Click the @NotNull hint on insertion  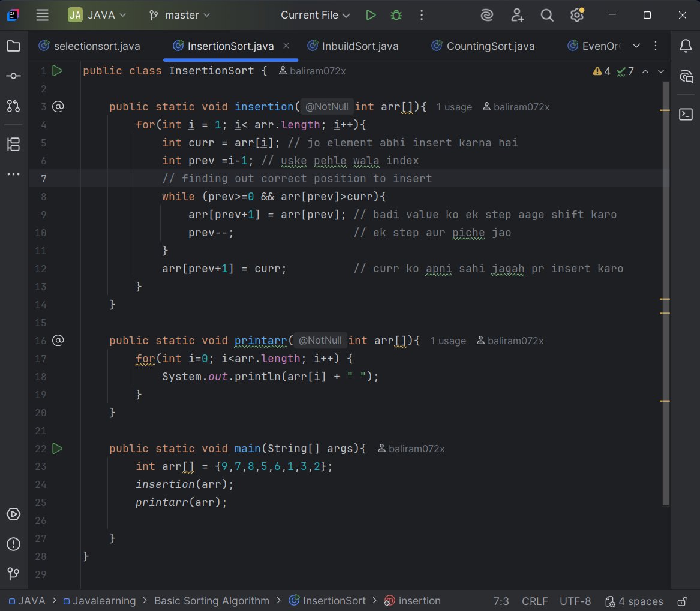[x=326, y=107]
